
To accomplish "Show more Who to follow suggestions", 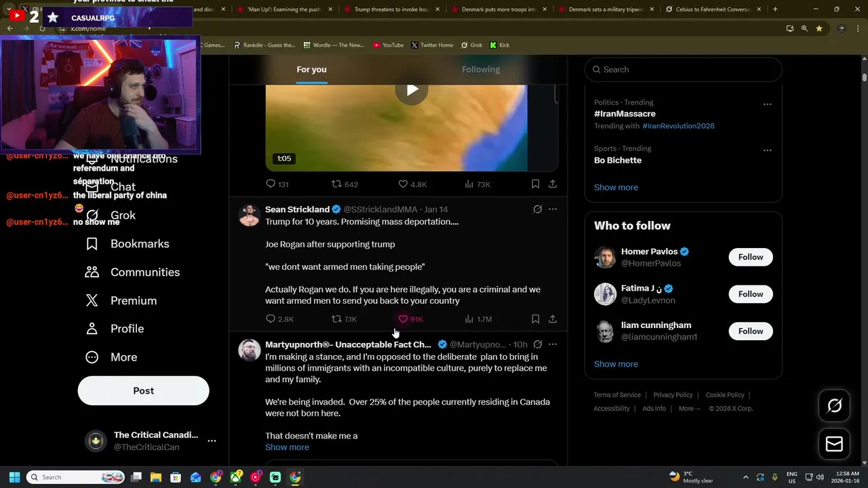I will [x=616, y=365].
